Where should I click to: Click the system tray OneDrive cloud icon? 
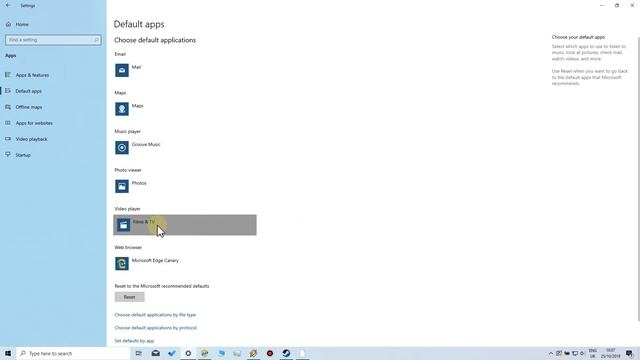click(567, 353)
